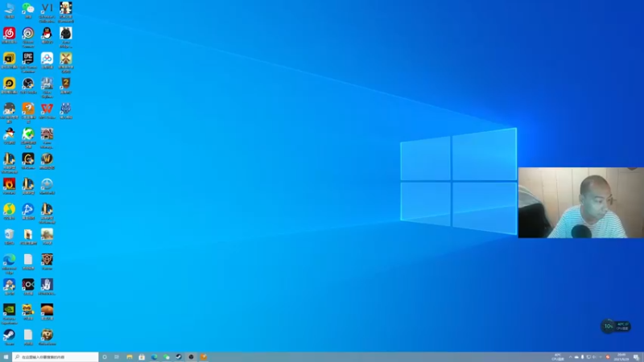The height and width of the screenshot is (362, 644).
Task: Launch the NVIDIA GeForce Experience shortcut
Action: click(9, 314)
